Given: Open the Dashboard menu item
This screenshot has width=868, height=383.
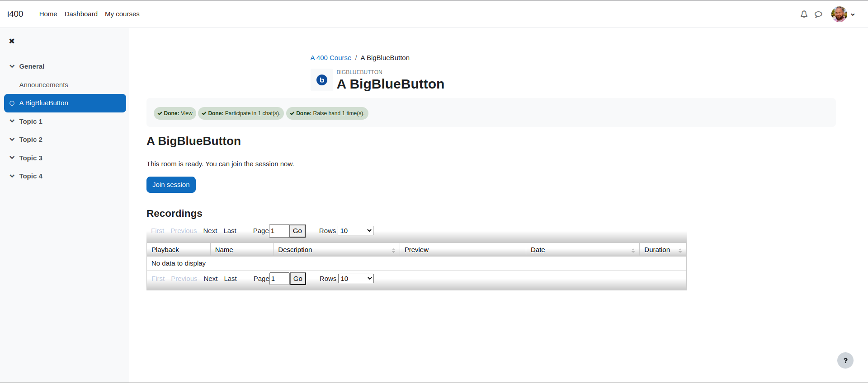Looking at the screenshot, I should pos(81,14).
